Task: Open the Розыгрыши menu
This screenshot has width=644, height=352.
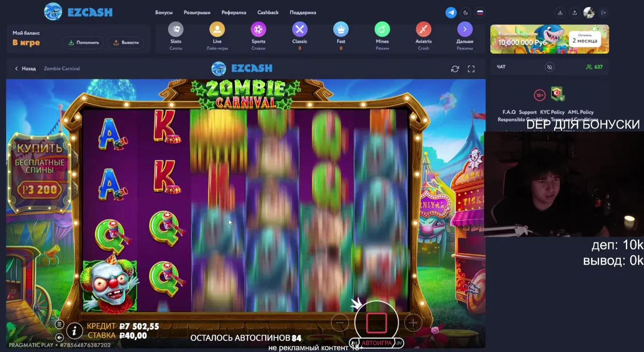Action: pyautogui.click(x=197, y=12)
